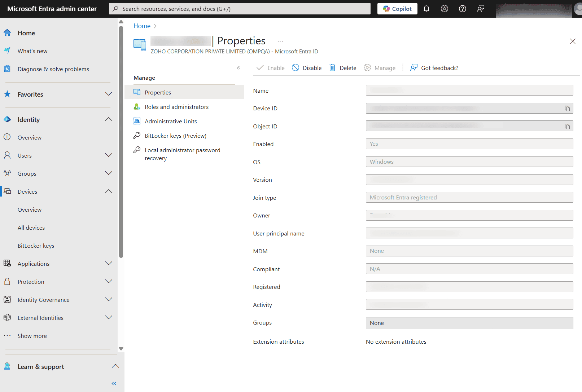Click the Identity diamond icon
This screenshot has width=582, height=392.
(7, 119)
